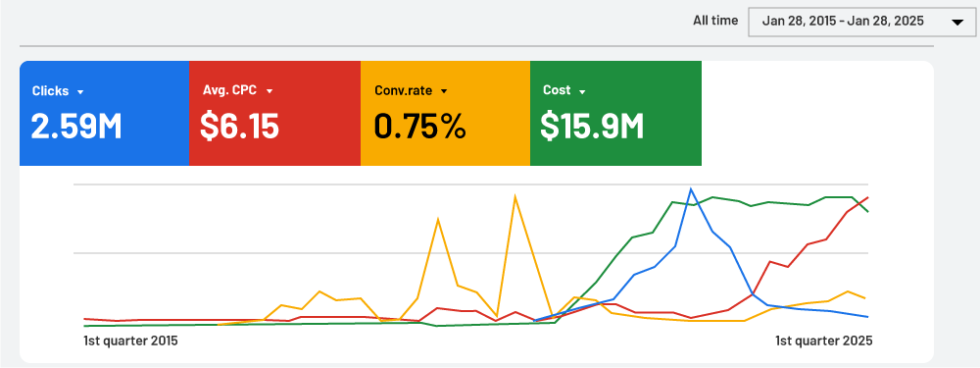980x368 pixels.
Task: Open the Clicks metric dropdown arrow
Action: coord(80,92)
